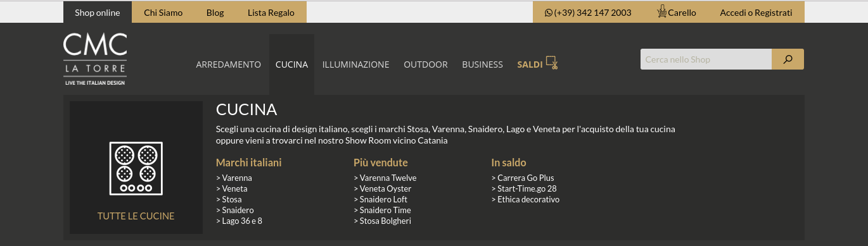The height and width of the screenshot is (246, 868).
Task: Go to the Chi Siamo page
Action: pos(163,12)
